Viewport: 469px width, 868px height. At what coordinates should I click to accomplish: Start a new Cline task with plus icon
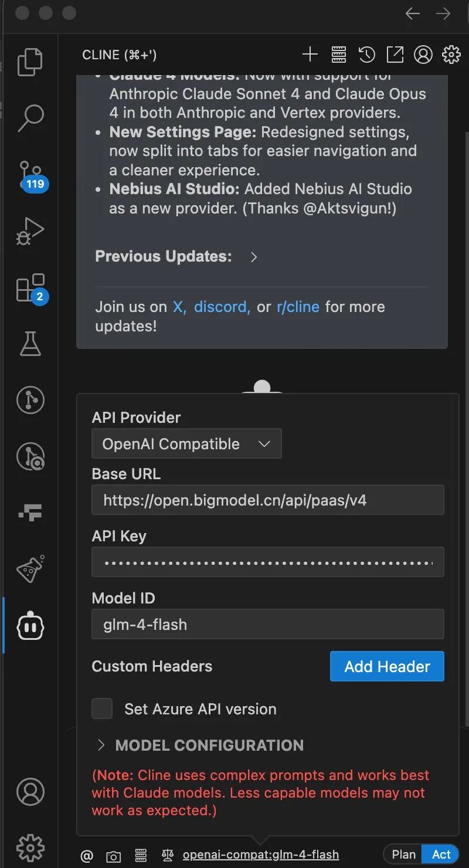point(310,55)
